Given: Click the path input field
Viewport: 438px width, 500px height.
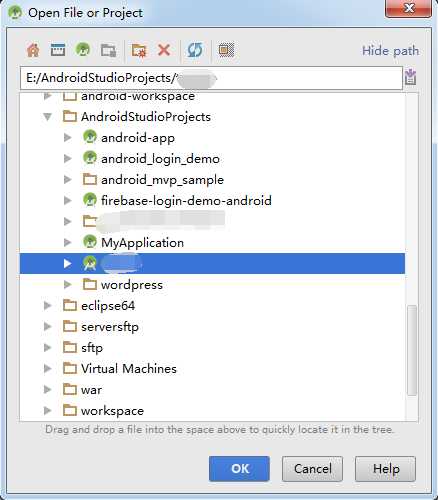Looking at the screenshot, I should click(211, 78).
